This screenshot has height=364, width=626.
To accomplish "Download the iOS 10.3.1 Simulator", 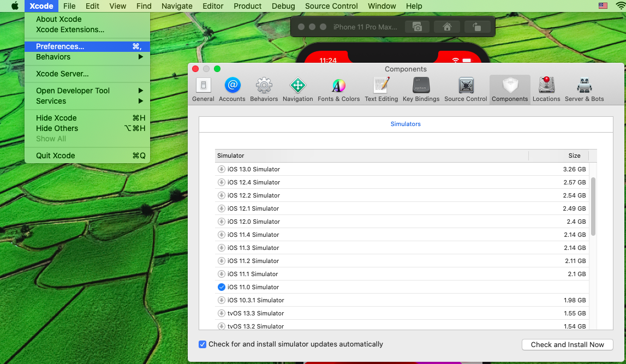I will (x=221, y=300).
